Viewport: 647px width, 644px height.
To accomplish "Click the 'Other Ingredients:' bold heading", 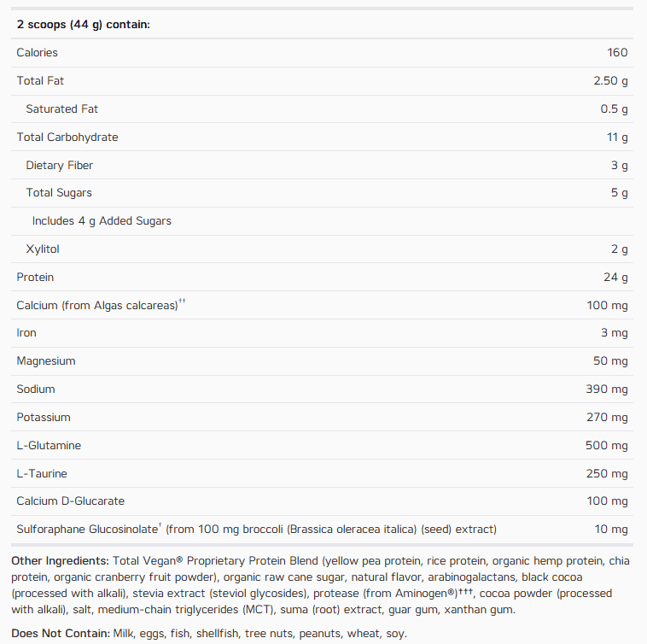I will click(60, 560).
